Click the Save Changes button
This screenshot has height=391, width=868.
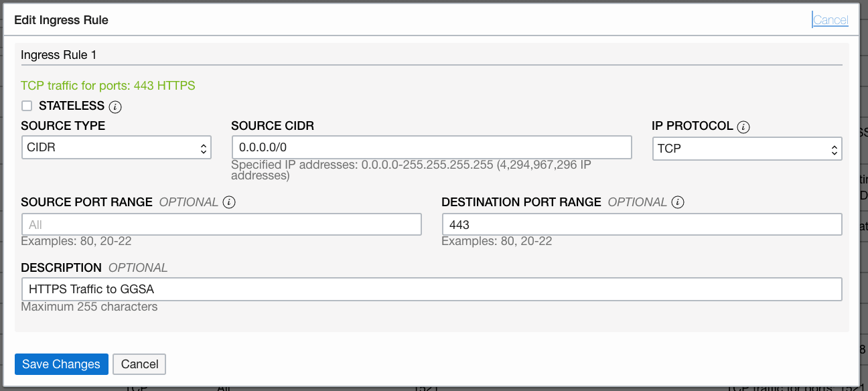[61, 364]
